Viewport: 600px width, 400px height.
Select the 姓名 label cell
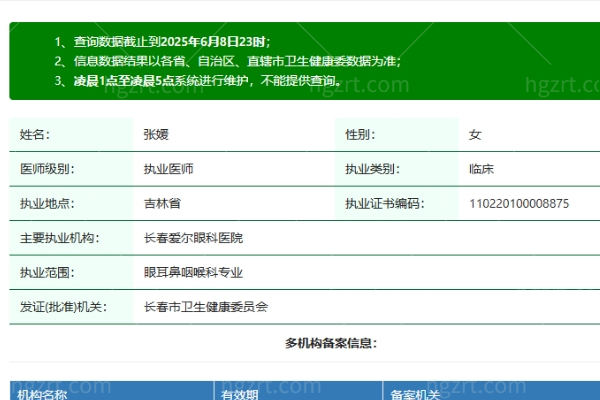(35, 134)
